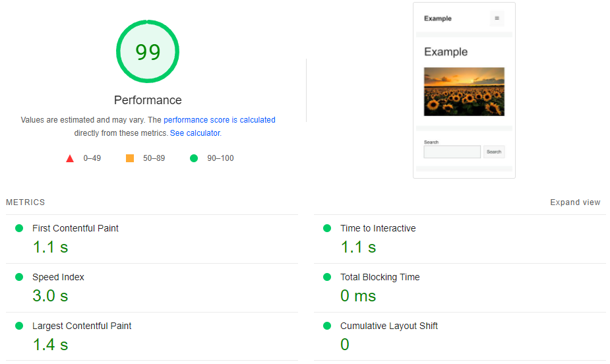Click the green dot beside Time to Interactive
The image size is (610, 364).
[x=327, y=228]
